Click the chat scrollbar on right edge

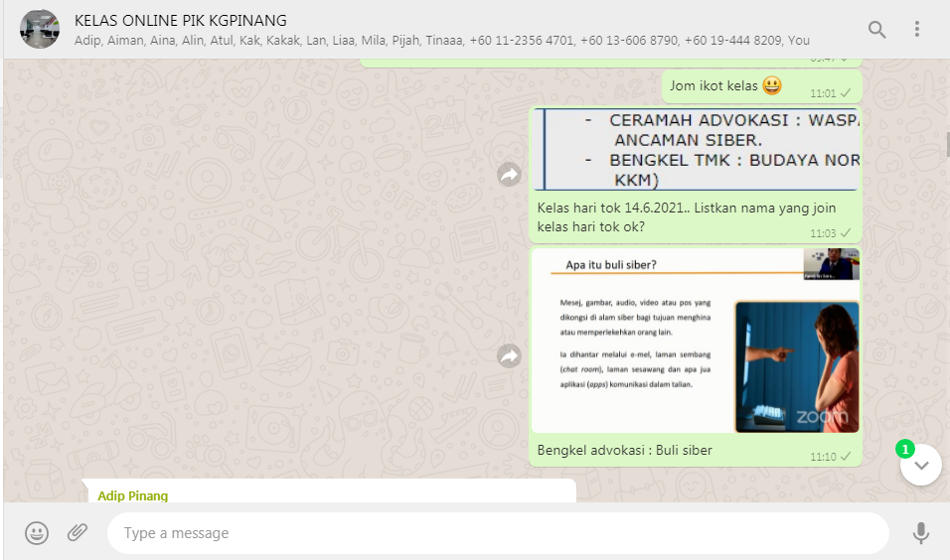pyautogui.click(x=947, y=144)
